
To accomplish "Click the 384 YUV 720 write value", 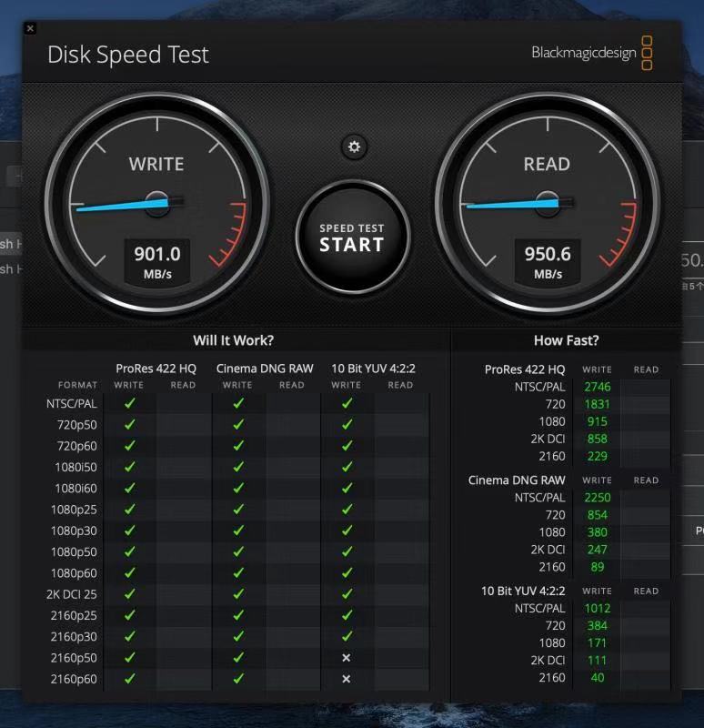I will click(598, 625).
